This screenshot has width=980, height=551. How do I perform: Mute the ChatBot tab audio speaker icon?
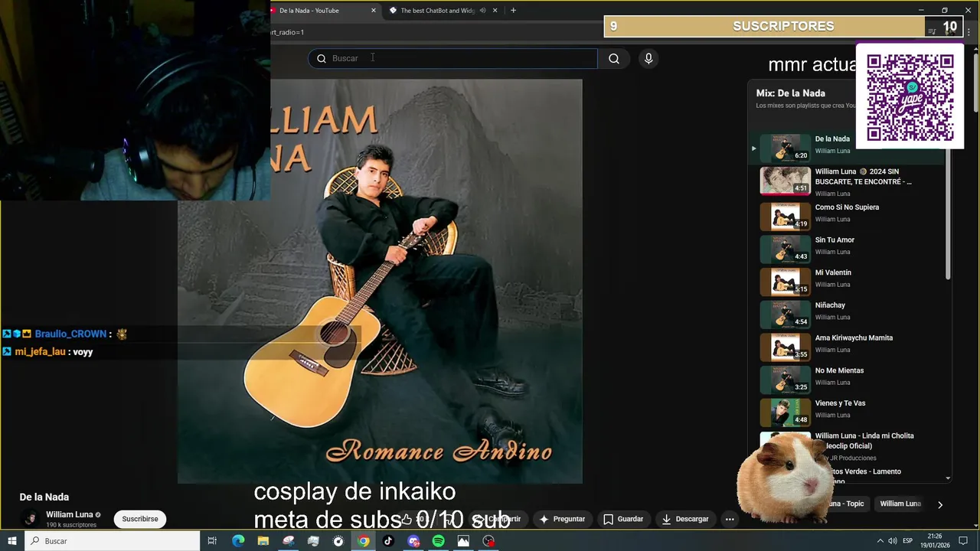click(x=482, y=10)
